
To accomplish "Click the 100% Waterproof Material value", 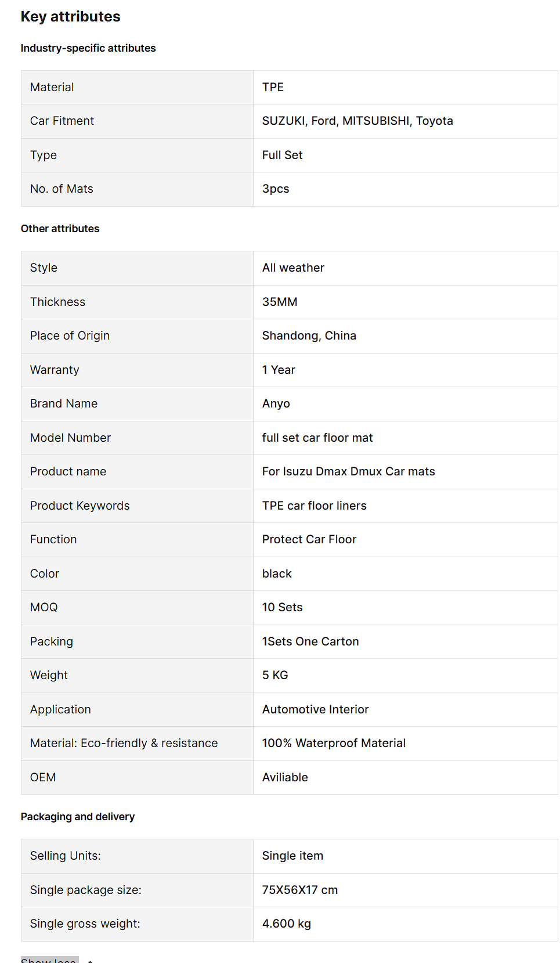I will pos(334,743).
